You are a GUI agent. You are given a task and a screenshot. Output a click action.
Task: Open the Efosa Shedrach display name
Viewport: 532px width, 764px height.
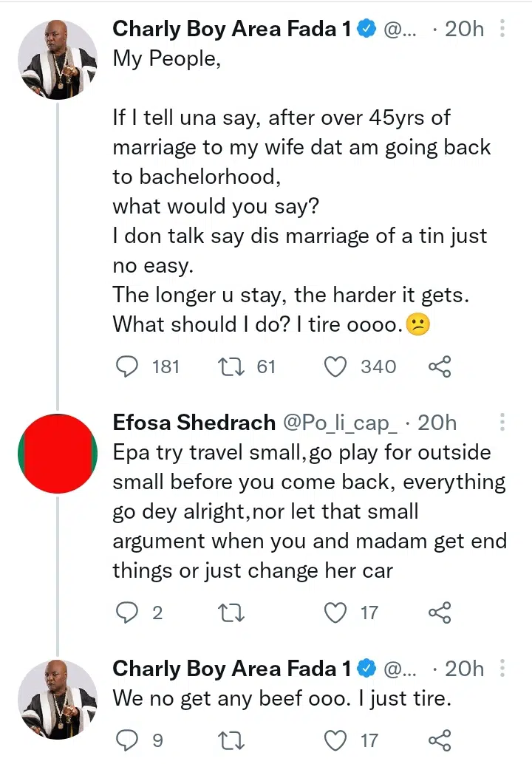tap(194, 423)
